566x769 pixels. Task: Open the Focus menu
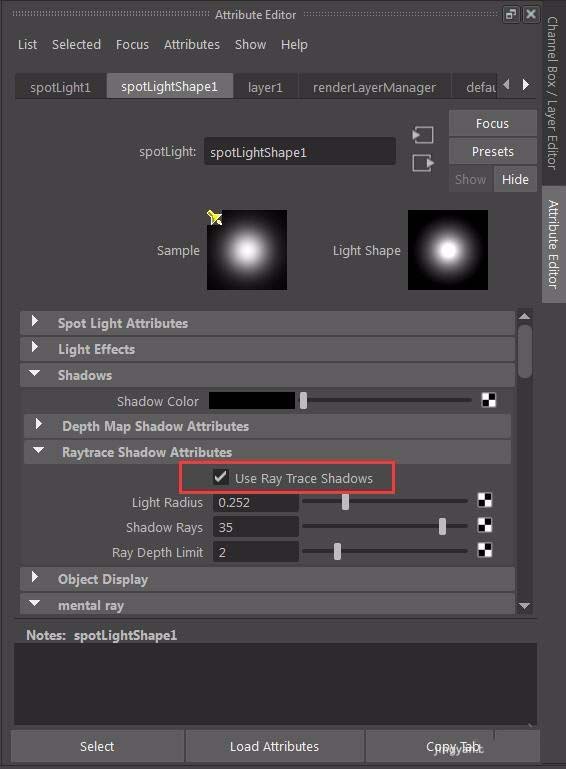tap(132, 45)
